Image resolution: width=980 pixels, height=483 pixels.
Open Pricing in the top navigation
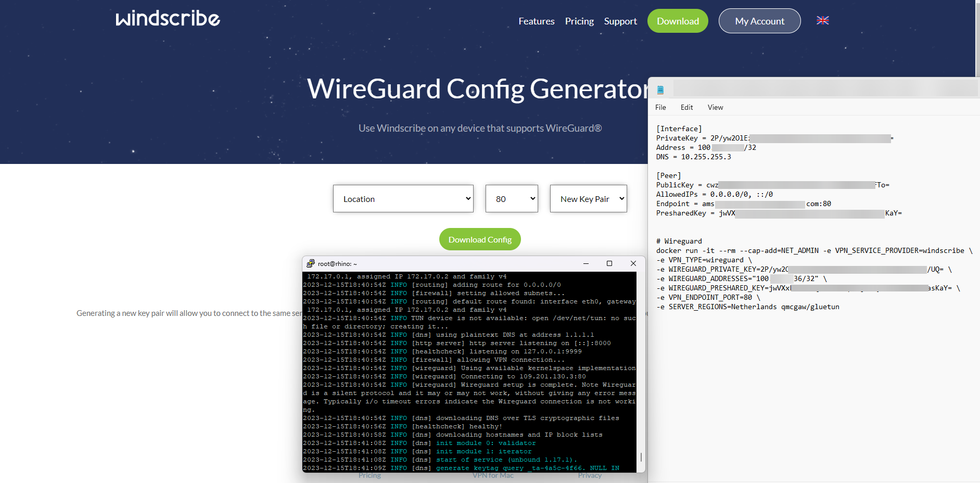click(x=579, y=21)
